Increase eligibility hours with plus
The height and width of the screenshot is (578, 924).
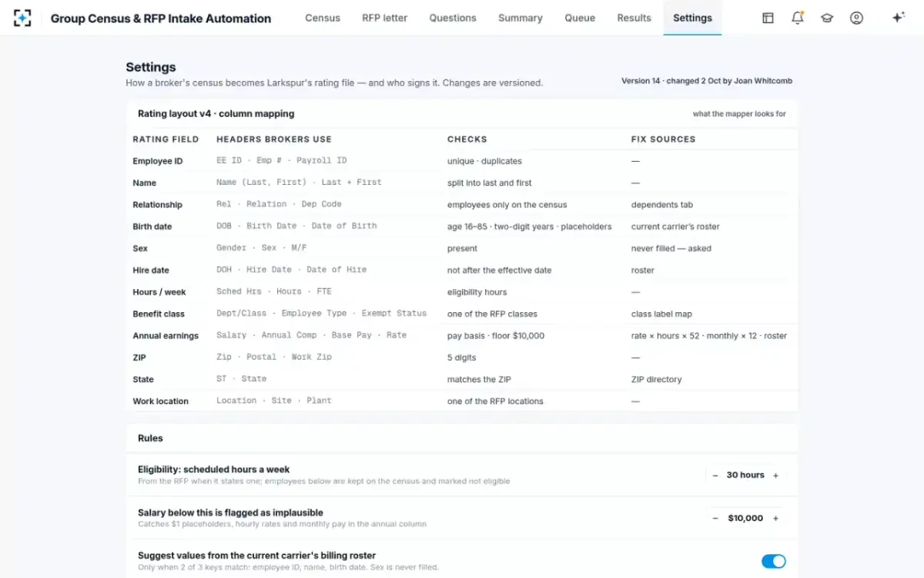click(775, 476)
